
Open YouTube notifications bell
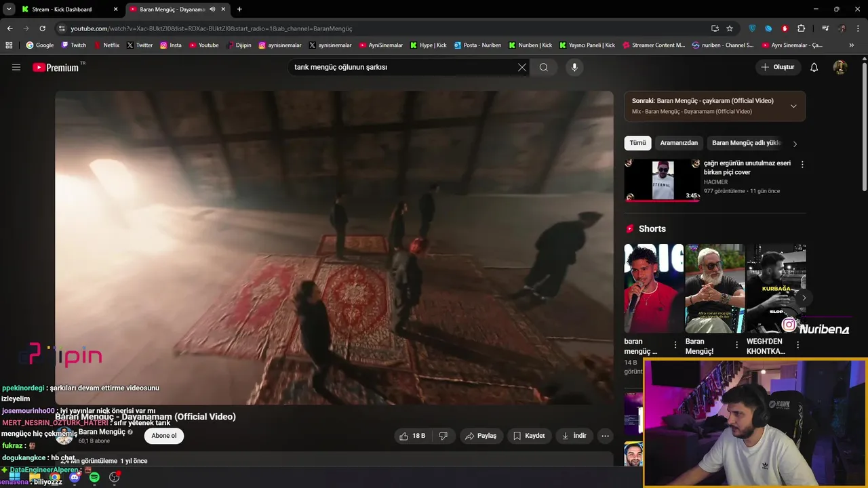point(814,67)
